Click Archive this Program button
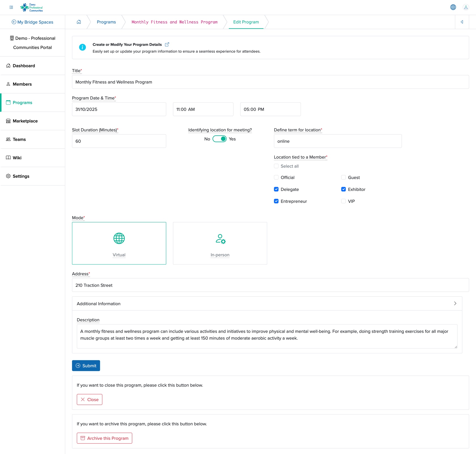The image size is (476, 454). click(104, 438)
